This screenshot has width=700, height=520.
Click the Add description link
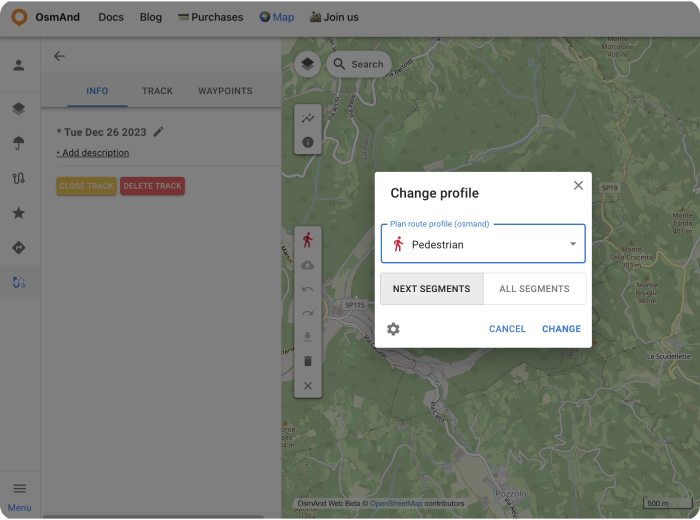tap(93, 153)
